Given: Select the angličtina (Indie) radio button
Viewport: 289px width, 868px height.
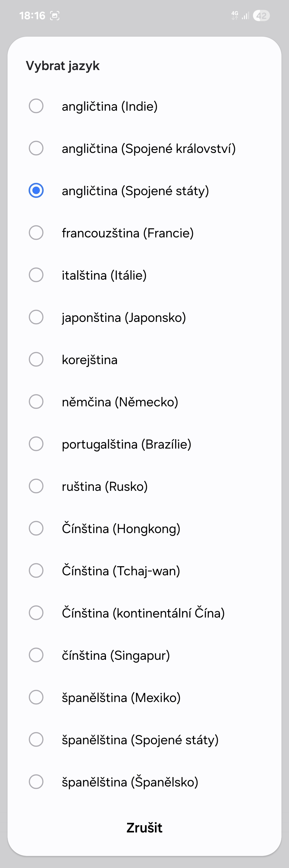Looking at the screenshot, I should pyautogui.click(x=36, y=106).
